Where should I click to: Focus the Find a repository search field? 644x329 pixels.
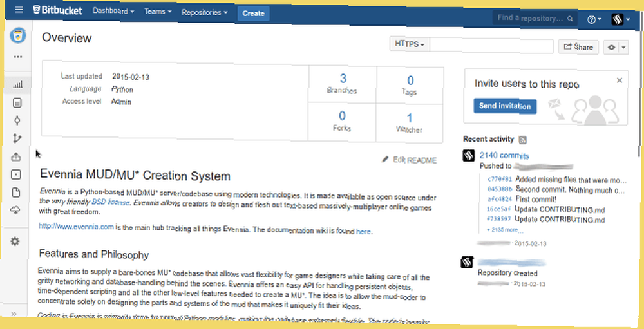tap(535, 18)
